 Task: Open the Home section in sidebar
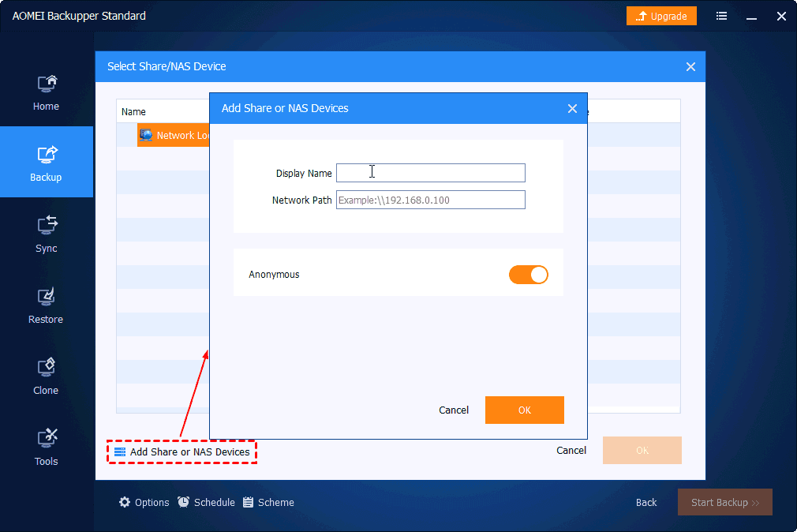point(47,92)
